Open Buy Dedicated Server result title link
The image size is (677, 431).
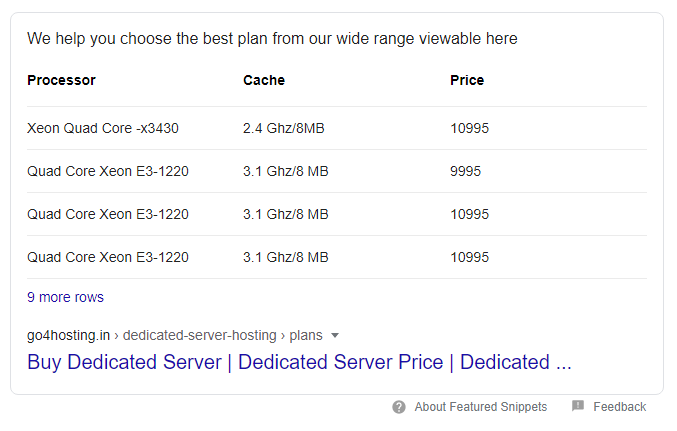(x=299, y=362)
